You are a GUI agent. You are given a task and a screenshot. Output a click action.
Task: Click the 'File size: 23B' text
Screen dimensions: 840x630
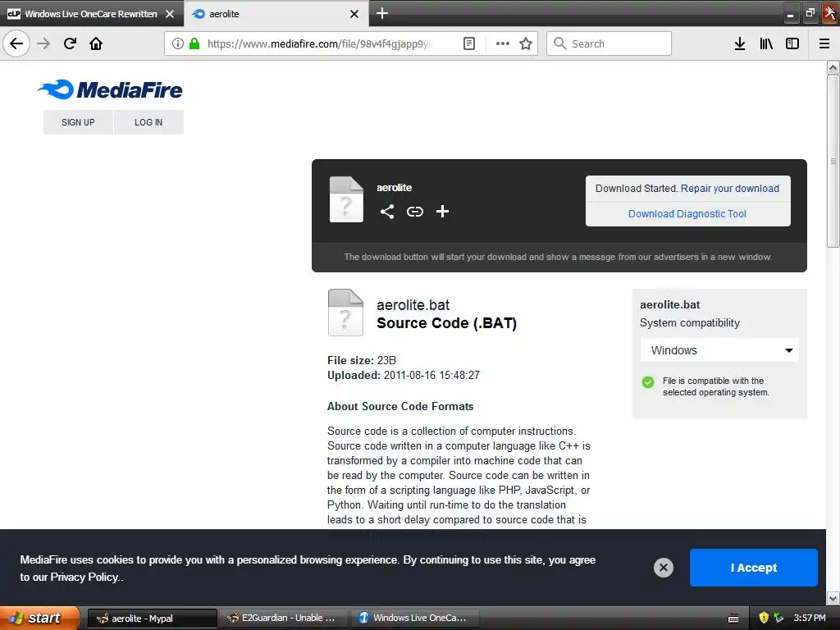pyautogui.click(x=362, y=360)
